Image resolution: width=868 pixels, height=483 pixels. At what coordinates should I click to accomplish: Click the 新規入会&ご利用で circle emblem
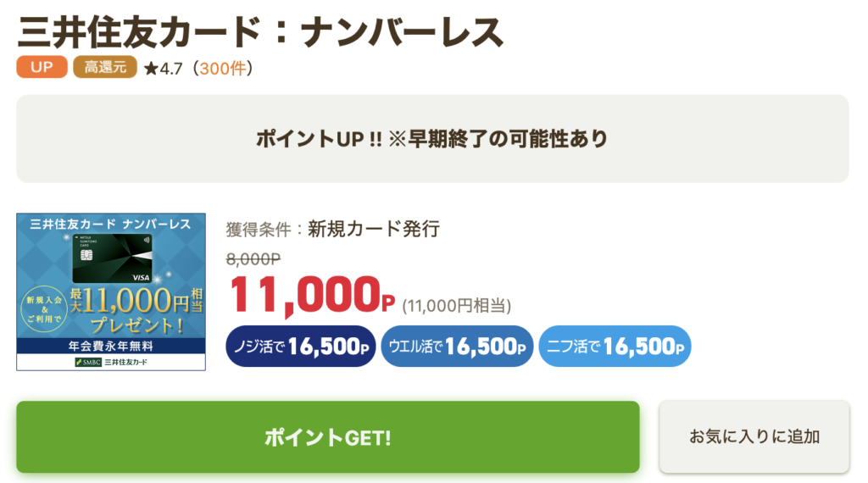[x=44, y=309]
